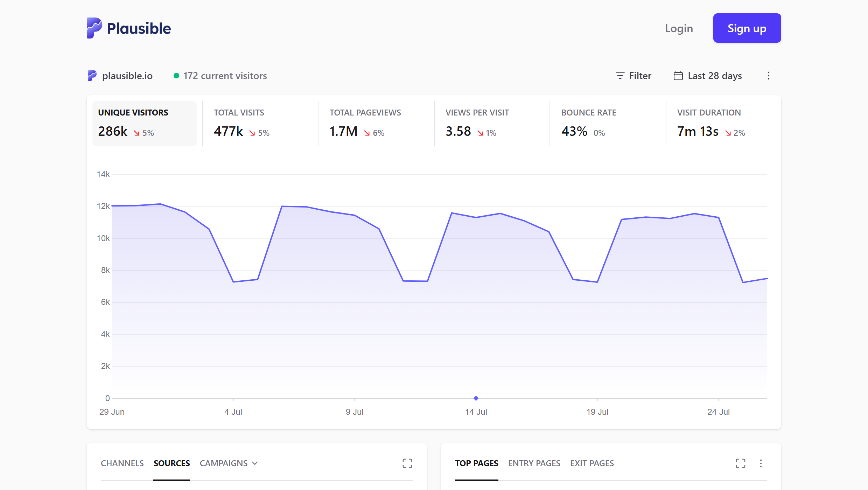Select the Total Visits metric card
The image size is (868, 490).
click(x=260, y=123)
